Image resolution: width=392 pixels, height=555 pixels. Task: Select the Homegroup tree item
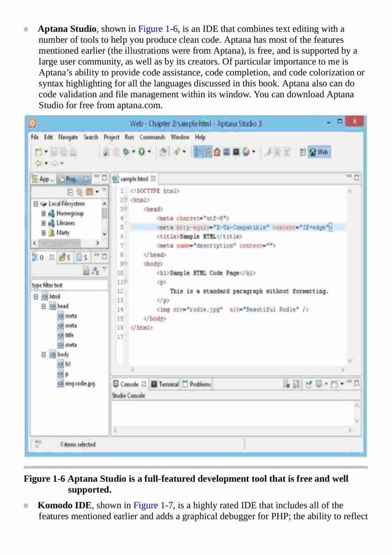click(70, 214)
